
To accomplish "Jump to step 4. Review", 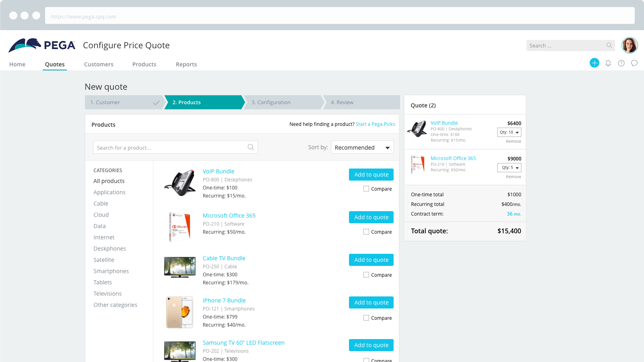I will pos(361,102).
